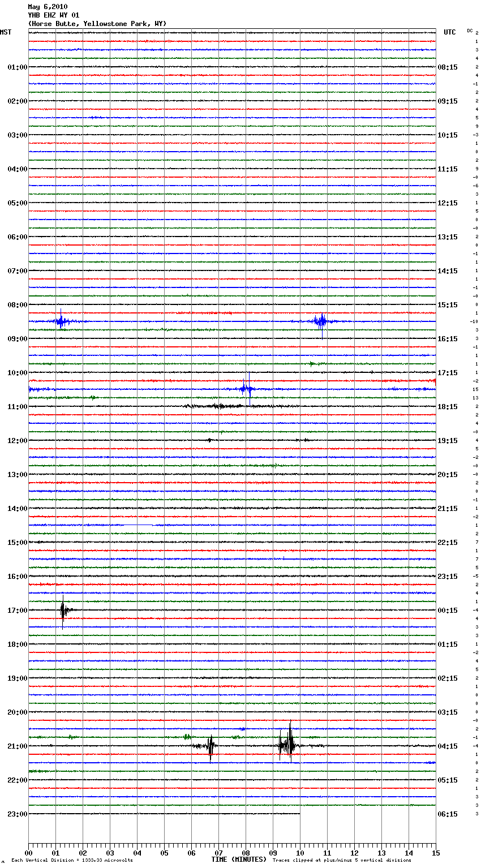481x868 pixels.
Task: Click minute tick label "12" on time axis
Action: (x=354, y=853)
